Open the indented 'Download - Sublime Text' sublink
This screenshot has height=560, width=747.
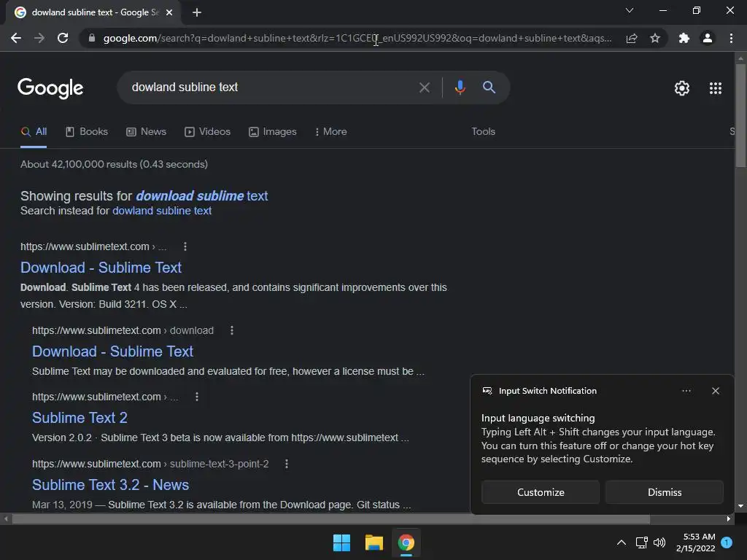112,351
